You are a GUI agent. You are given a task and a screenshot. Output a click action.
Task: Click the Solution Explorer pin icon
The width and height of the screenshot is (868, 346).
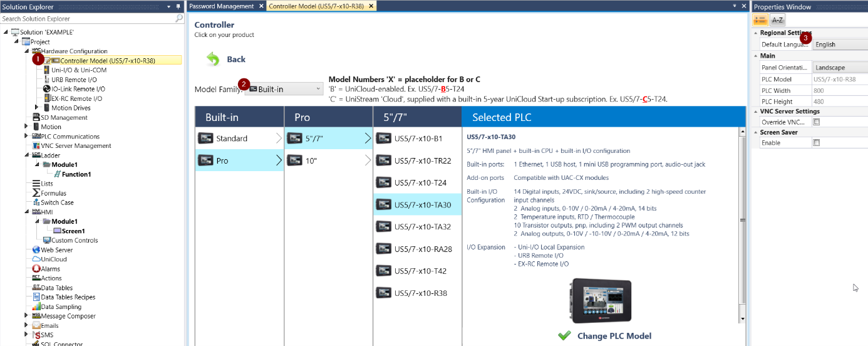[178, 6]
